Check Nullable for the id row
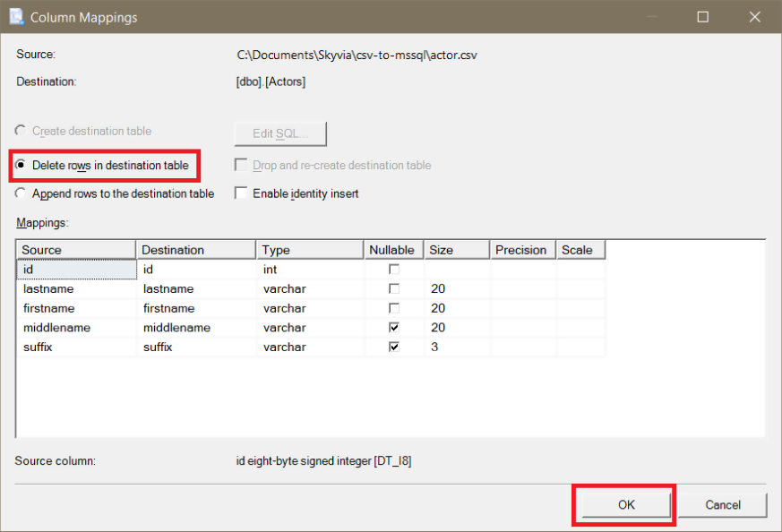This screenshot has height=532, width=782. tap(392, 269)
